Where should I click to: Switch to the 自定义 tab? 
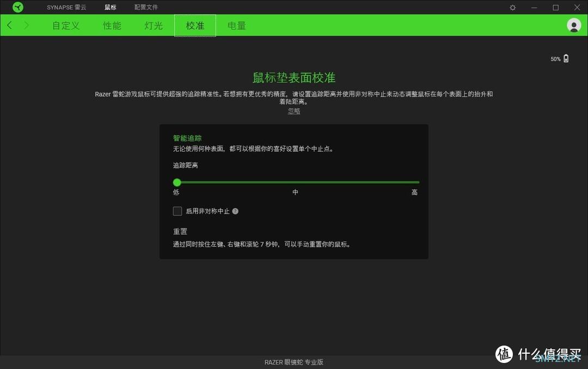(66, 26)
